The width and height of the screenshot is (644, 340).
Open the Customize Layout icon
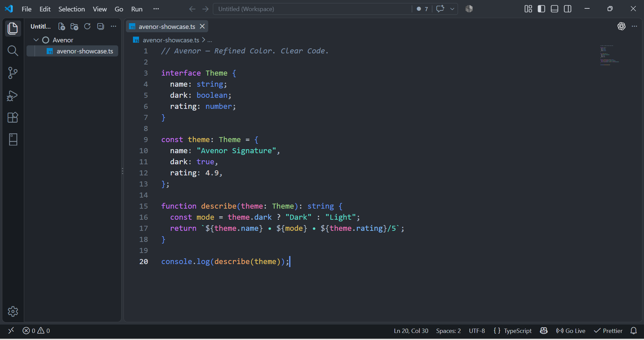coord(528,9)
